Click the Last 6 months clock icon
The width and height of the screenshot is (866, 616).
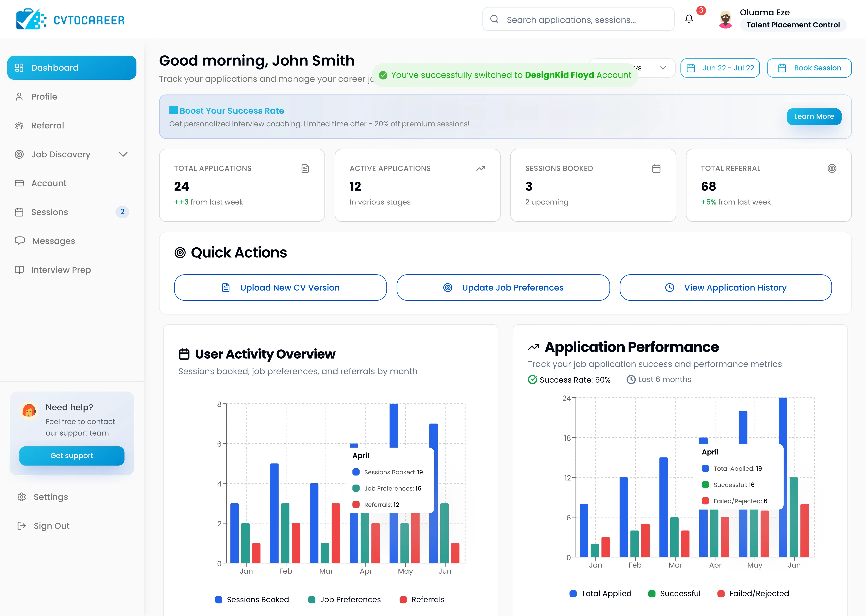(x=631, y=379)
